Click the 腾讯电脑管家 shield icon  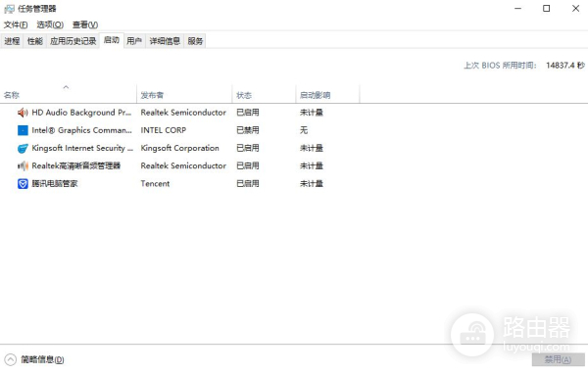[x=23, y=184]
